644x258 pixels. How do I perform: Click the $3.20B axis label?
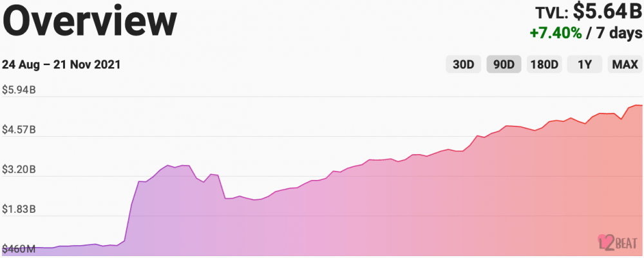point(19,170)
